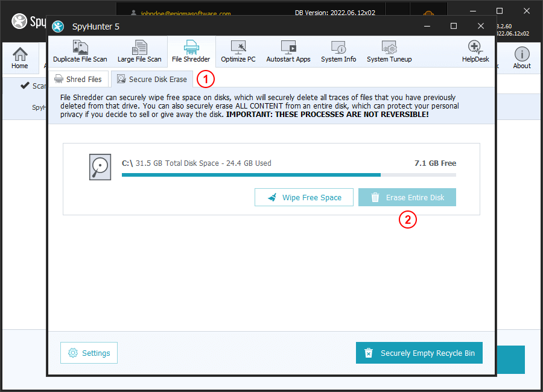
Task: Go to Home in the background window
Action: 20,58
